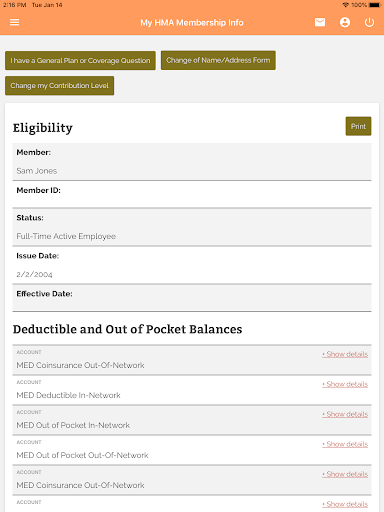Screen dimensions: 384x512
Task: Tap the My HMA Membership Info title
Action: tap(192, 23)
